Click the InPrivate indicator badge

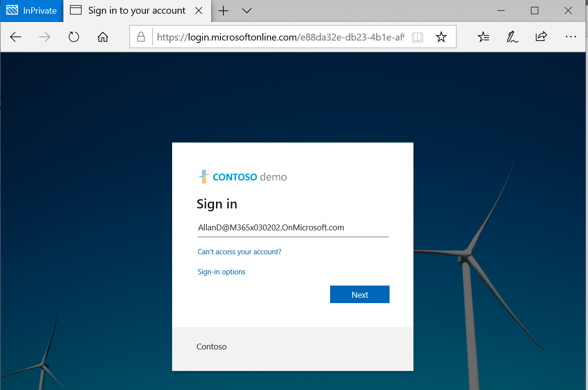(x=32, y=11)
